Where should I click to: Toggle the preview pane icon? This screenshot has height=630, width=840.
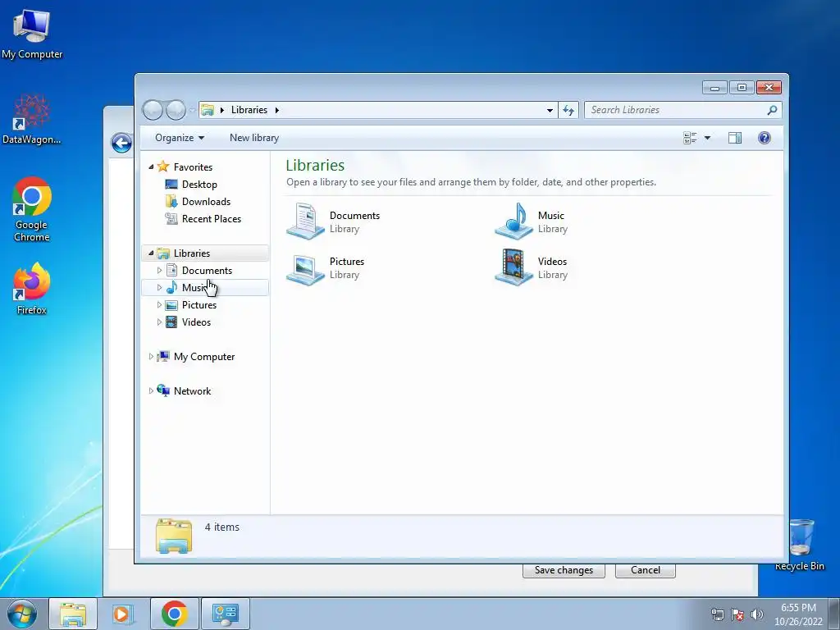click(735, 138)
